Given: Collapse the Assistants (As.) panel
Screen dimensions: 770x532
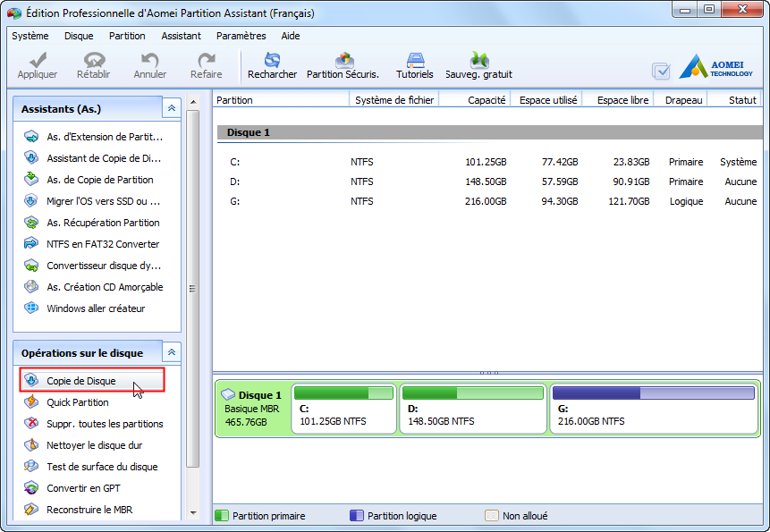Looking at the screenshot, I should [172, 108].
